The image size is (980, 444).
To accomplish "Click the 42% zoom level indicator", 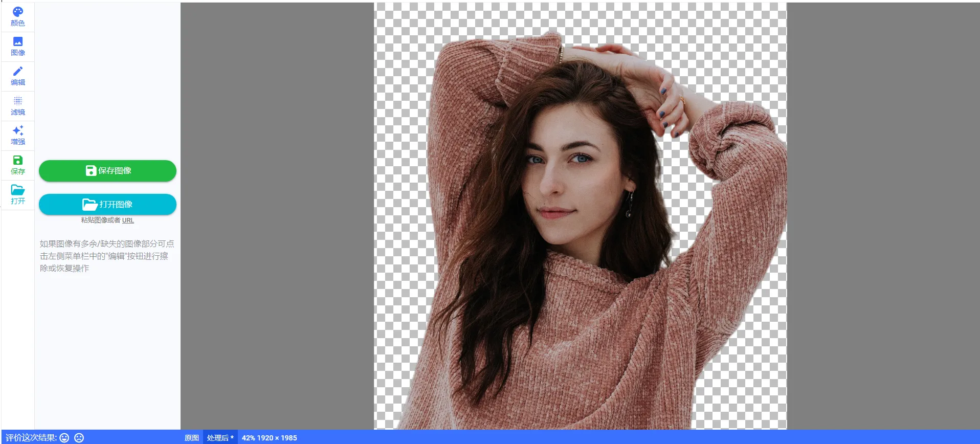I will [248, 438].
